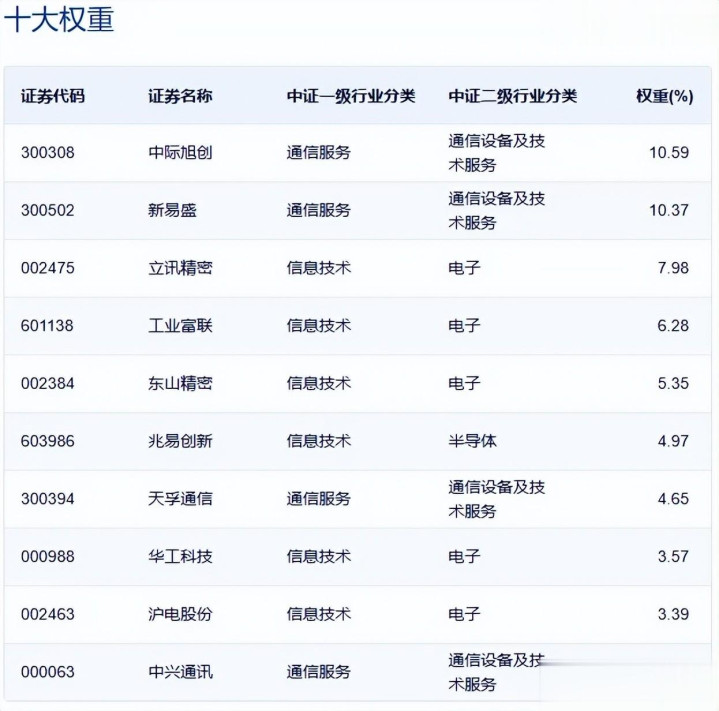Select security code 300308
Screen dimensions: 719x711
point(48,152)
